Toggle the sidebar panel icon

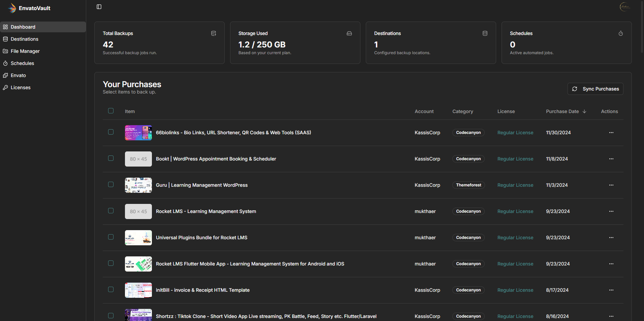click(99, 7)
